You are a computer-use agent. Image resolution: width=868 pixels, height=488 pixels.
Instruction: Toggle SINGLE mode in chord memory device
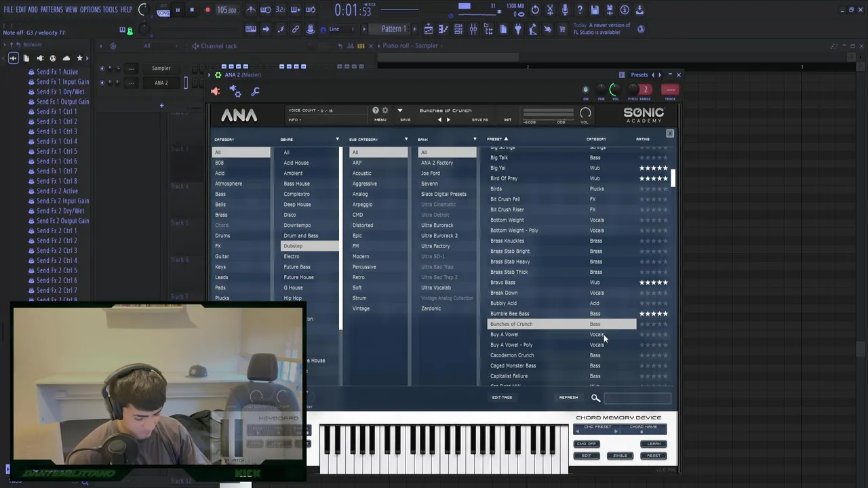click(x=620, y=455)
